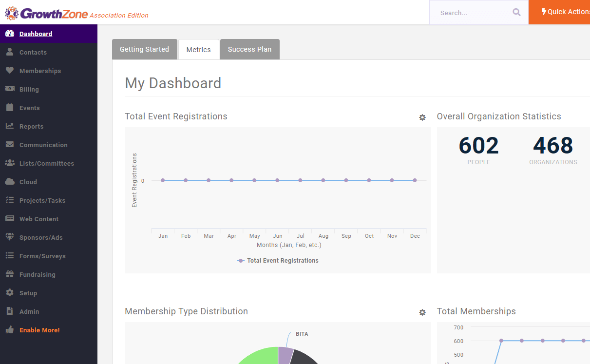Click the Dec data point on chart
This screenshot has width=590, height=364.
(x=415, y=180)
